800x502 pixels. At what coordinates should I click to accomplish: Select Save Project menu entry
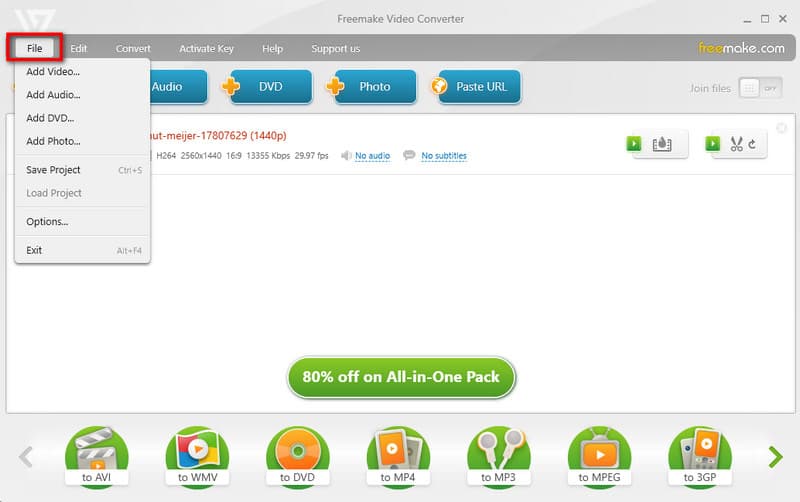coord(82,170)
